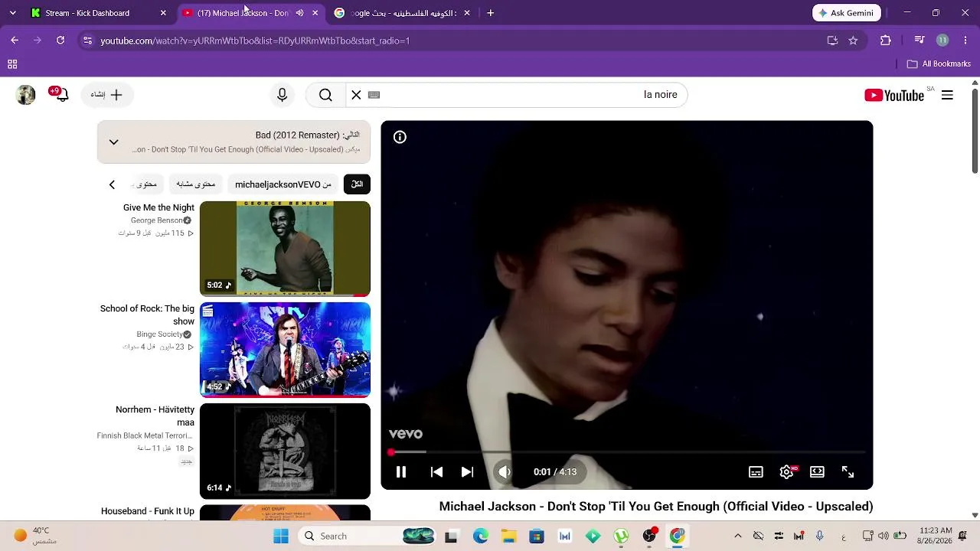Show video info card icon
This screenshot has width=980, height=551.
point(400,137)
